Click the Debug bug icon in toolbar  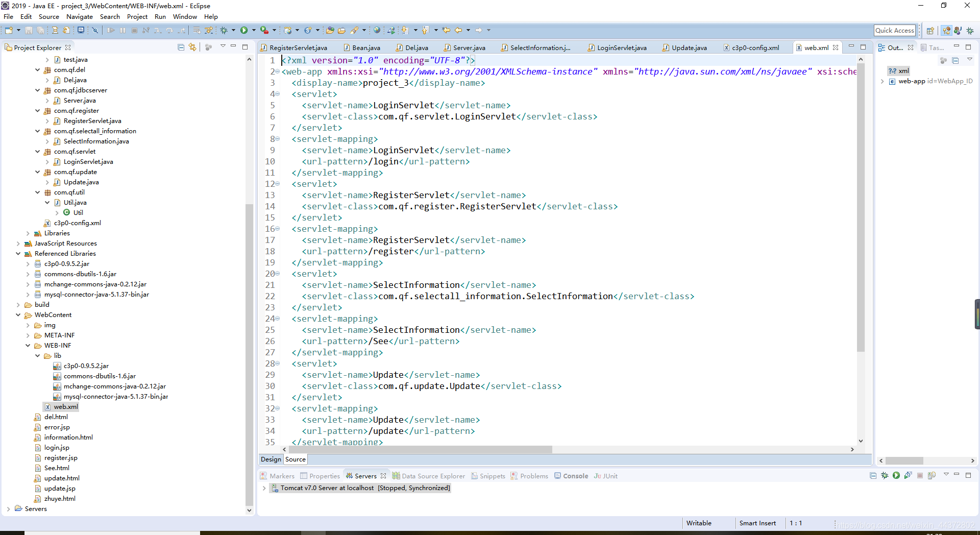pos(224,31)
